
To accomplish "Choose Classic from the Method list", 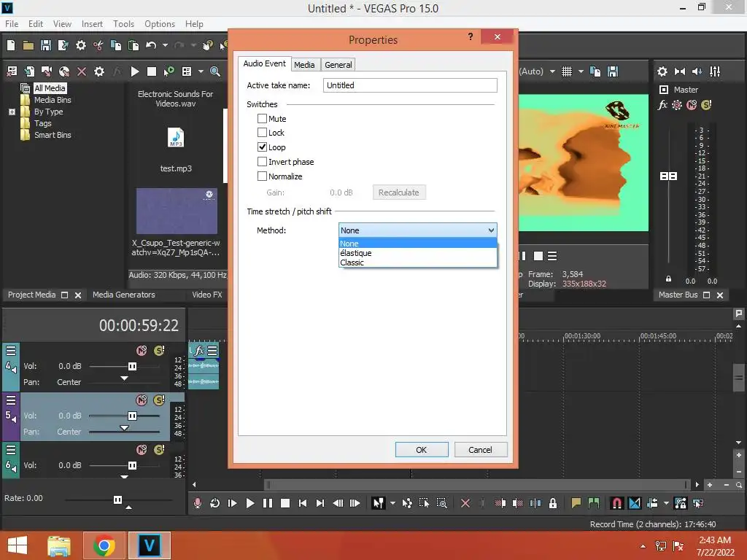I will 418,262.
